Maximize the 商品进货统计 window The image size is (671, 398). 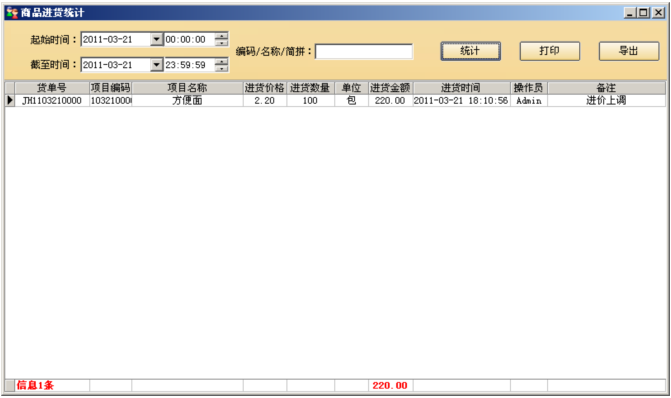pyautogui.click(x=643, y=13)
